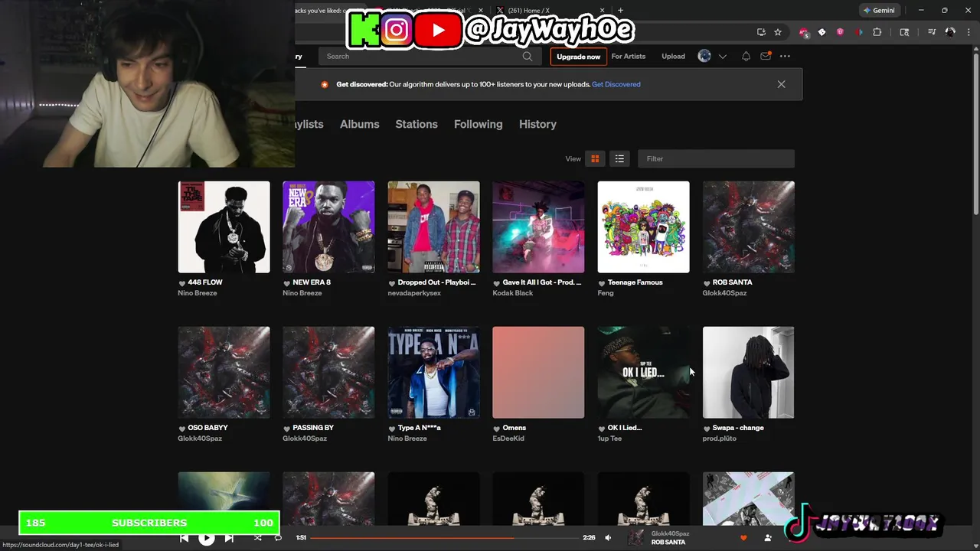Toggle the heart on Gave It All I Got
This screenshot has height=551, width=980.
tap(497, 282)
